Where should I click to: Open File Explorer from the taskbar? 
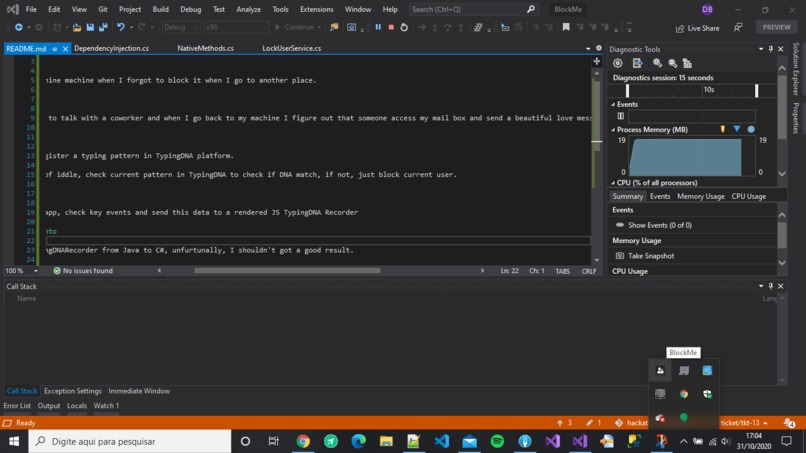[x=386, y=441]
